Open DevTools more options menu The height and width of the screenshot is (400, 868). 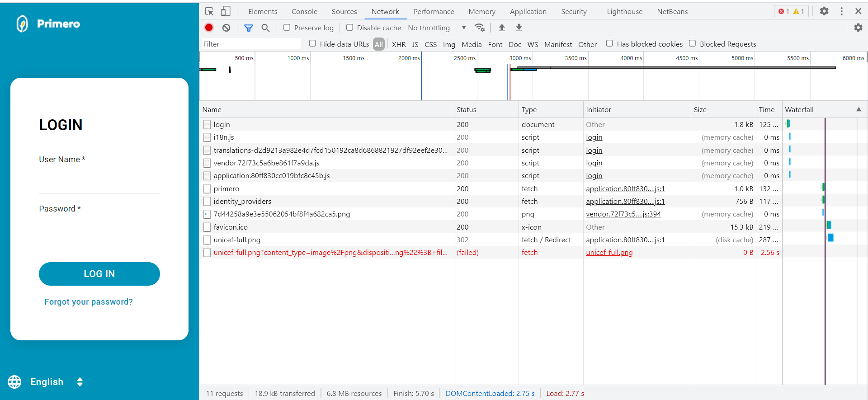pos(841,11)
